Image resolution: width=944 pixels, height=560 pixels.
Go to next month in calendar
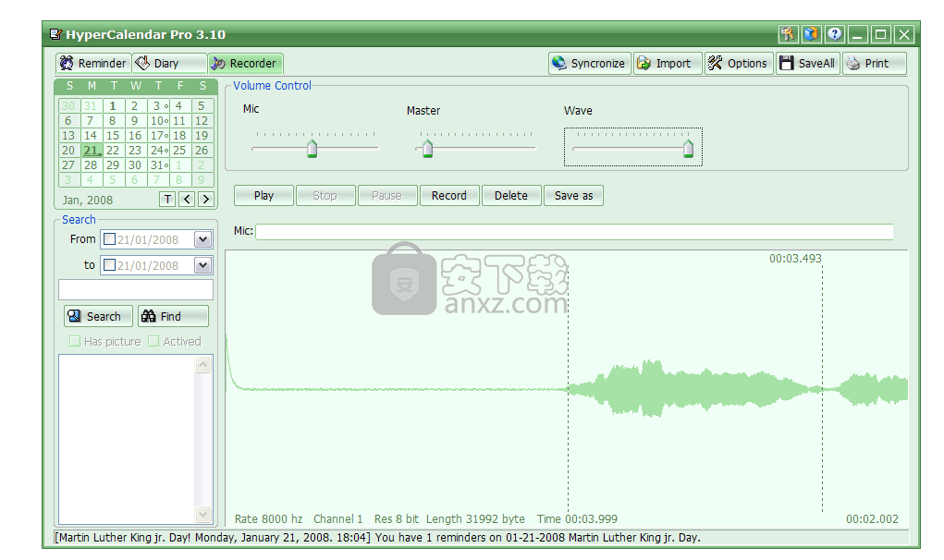click(x=206, y=199)
